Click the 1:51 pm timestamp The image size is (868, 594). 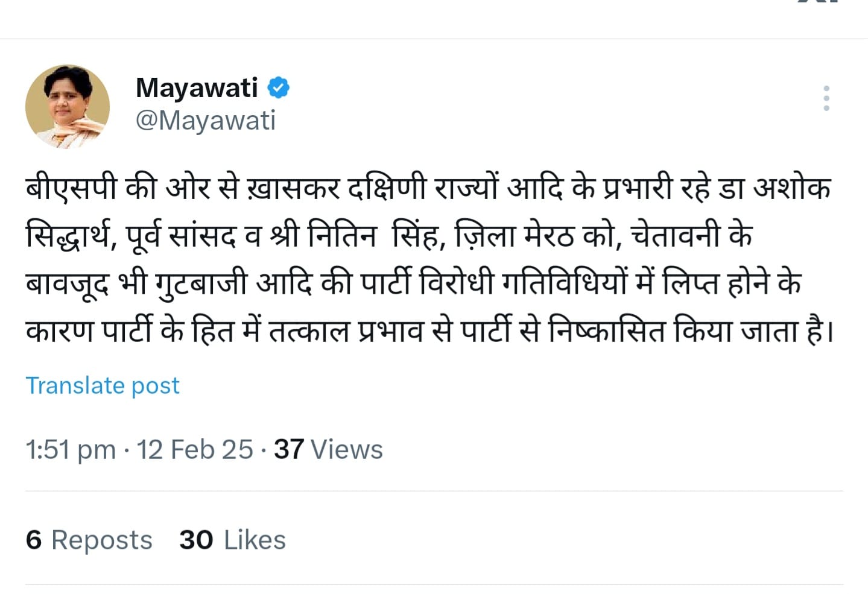[x=70, y=450]
